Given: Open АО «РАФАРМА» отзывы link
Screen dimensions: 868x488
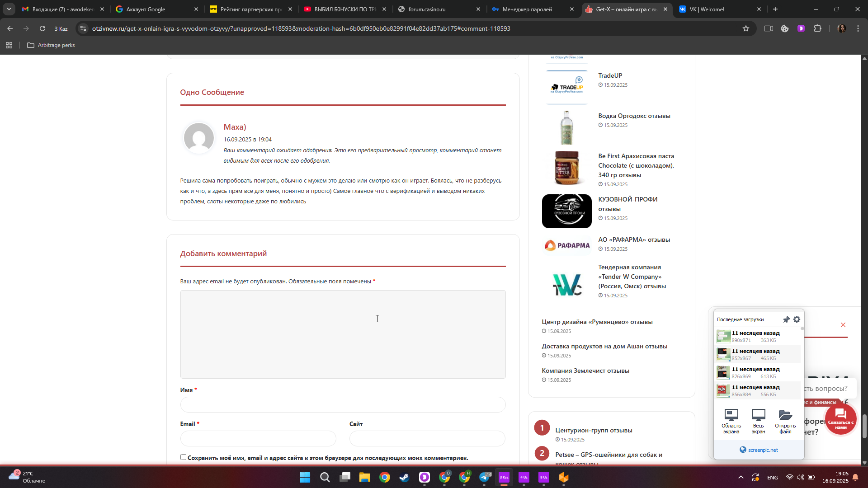Looking at the screenshot, I should (634, 239).
